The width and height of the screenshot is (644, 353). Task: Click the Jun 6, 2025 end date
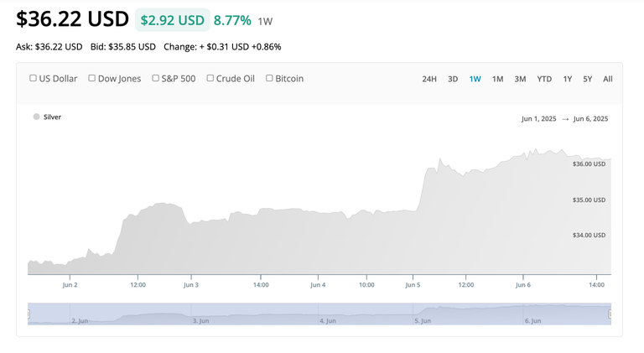590,118
